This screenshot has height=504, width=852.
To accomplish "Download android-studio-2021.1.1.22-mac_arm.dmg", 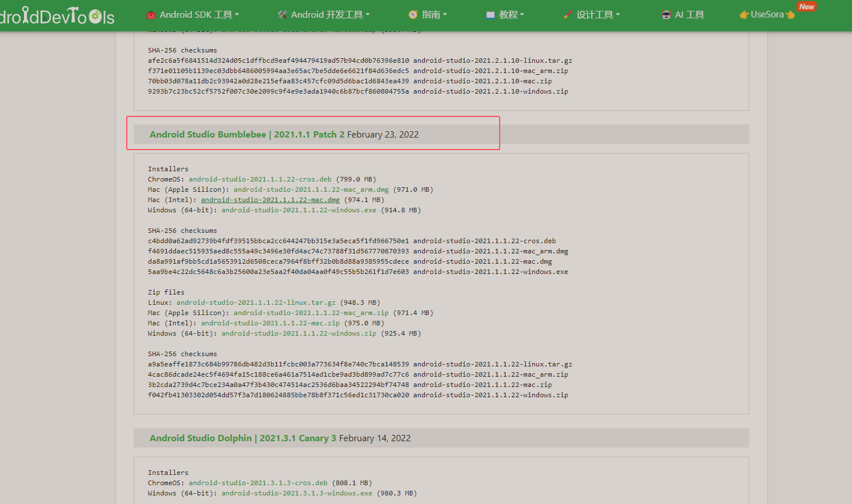I will [311, 189].
